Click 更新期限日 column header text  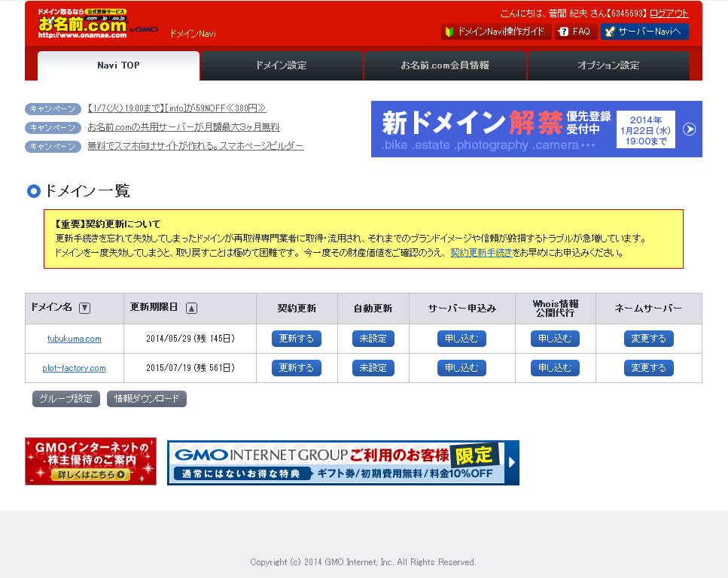154,307
